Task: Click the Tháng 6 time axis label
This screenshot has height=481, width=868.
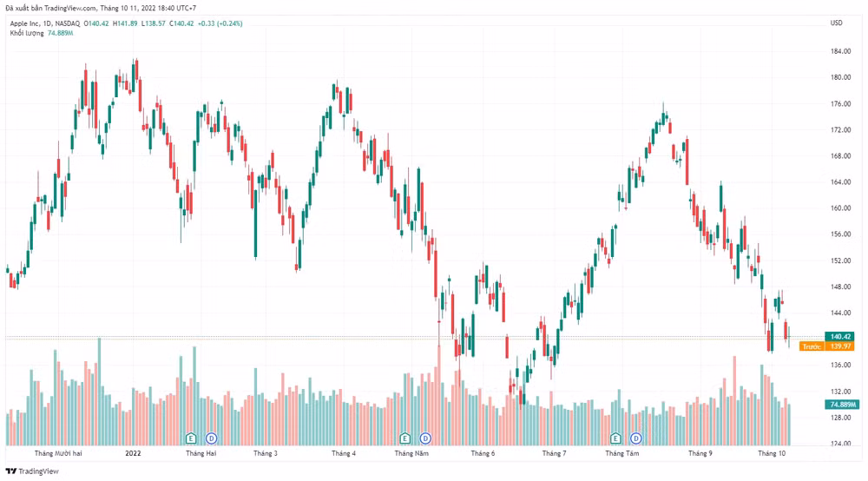Action: click(483, 453)
